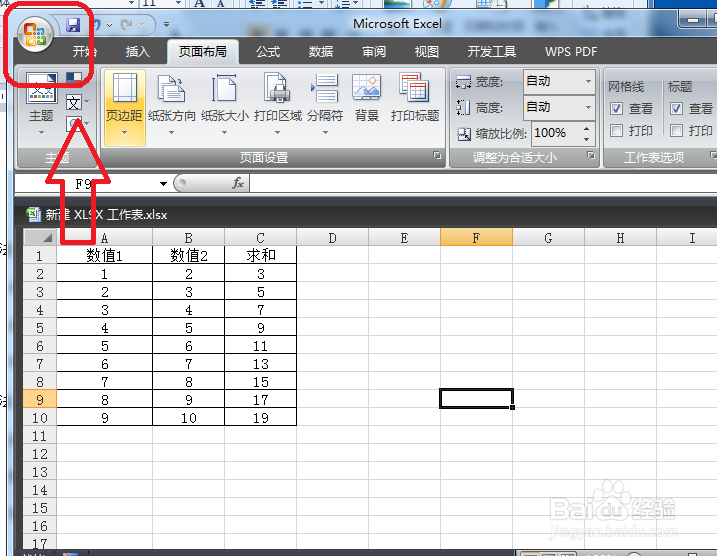717x556 pixels.
Task: Launch 调整为合适大小 dialog launcher
Action: click(x=591, y=155)
